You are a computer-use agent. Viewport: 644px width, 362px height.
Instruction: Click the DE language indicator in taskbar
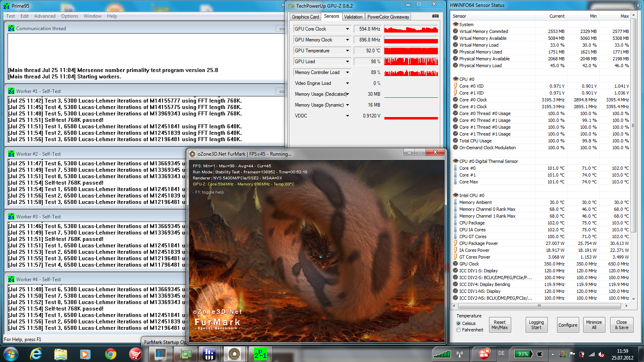coord(501,353)
